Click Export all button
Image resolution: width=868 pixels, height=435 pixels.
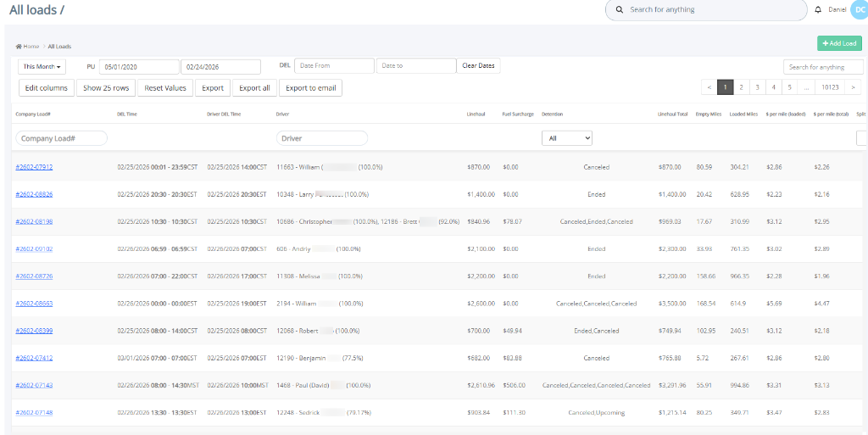pos(254,88)
